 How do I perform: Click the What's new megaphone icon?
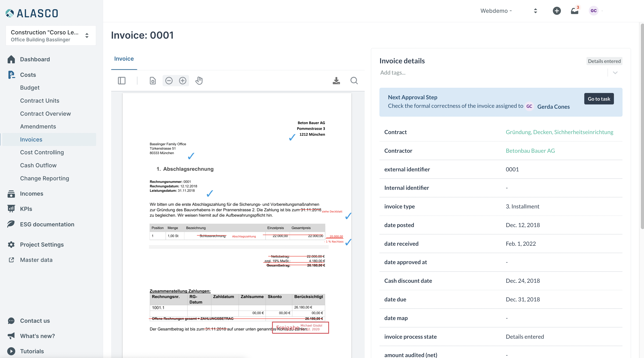(11, 336)
